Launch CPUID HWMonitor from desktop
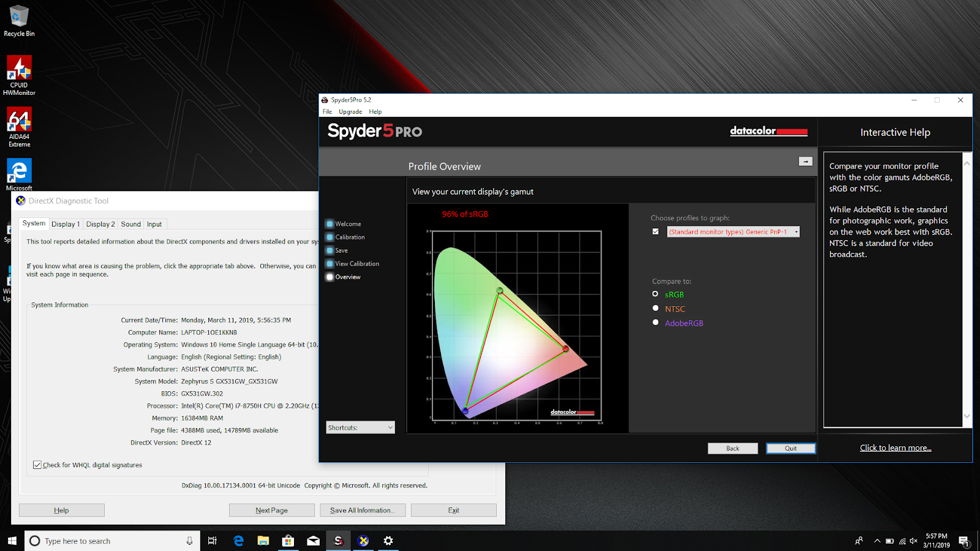Viewport: 980px width, 551px height. pos(19,75)
